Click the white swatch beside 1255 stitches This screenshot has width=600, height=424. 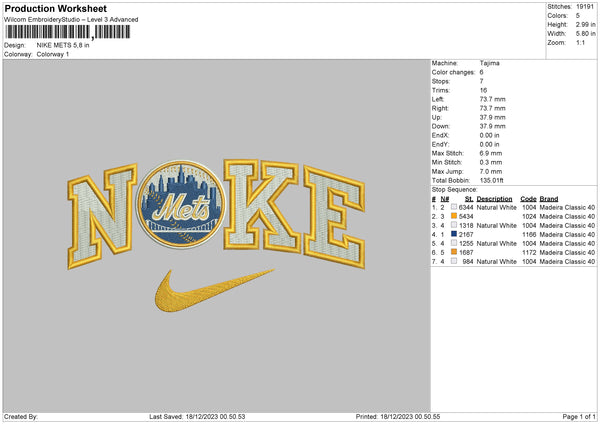tap(454, 243)
